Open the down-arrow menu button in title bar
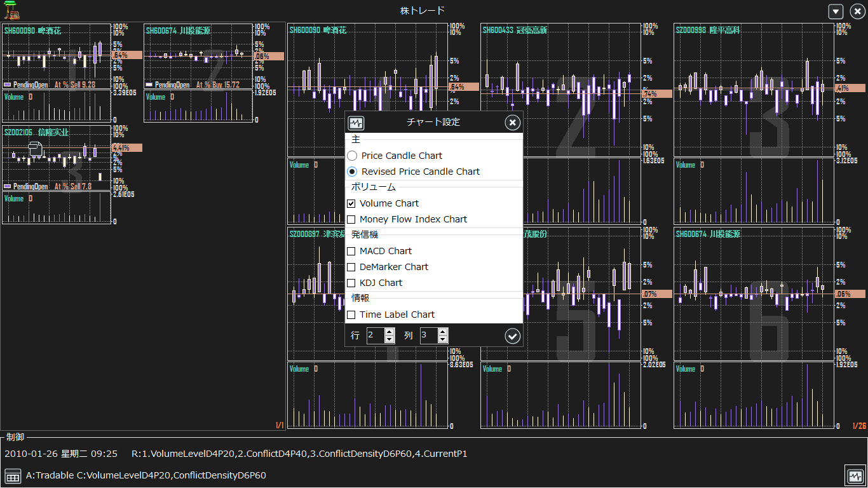The width and height of the screenshot is (868, 488). click(836, 11)
